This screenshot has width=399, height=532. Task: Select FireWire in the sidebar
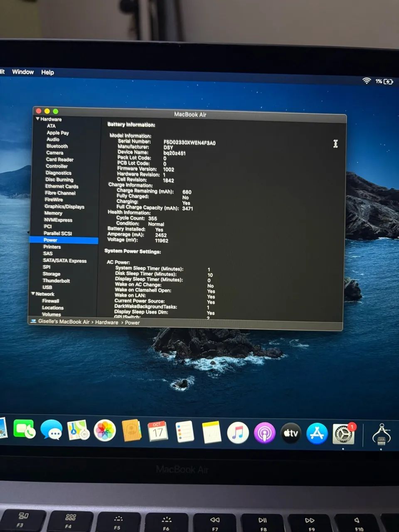pyautogui.click(x=54, y=199)
